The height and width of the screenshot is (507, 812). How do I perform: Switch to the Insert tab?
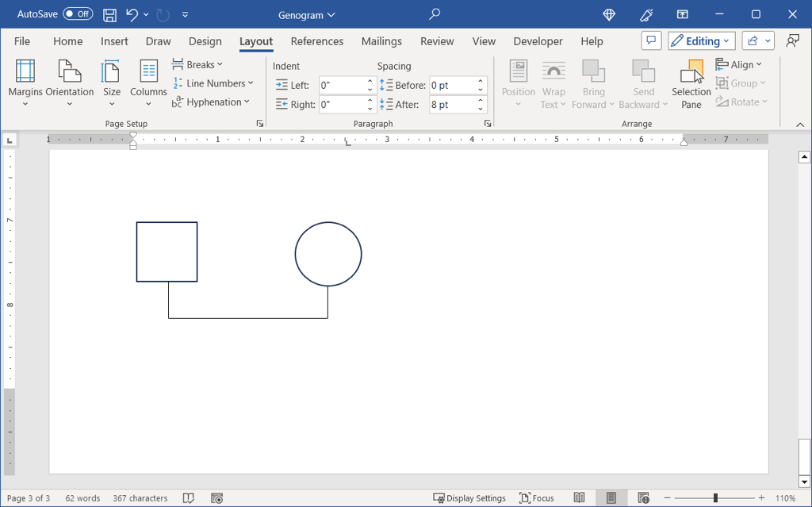coord(114,41)
